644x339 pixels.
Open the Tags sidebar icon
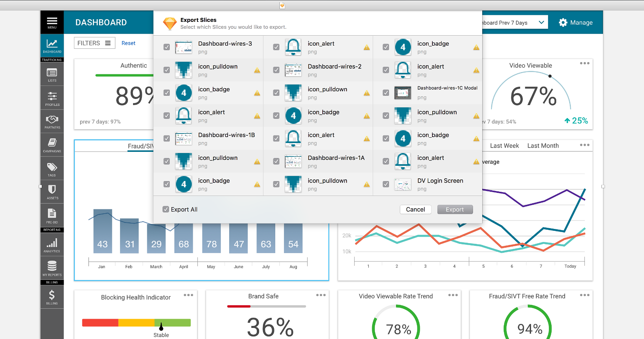pyautogui.click(x=52, y=169)
